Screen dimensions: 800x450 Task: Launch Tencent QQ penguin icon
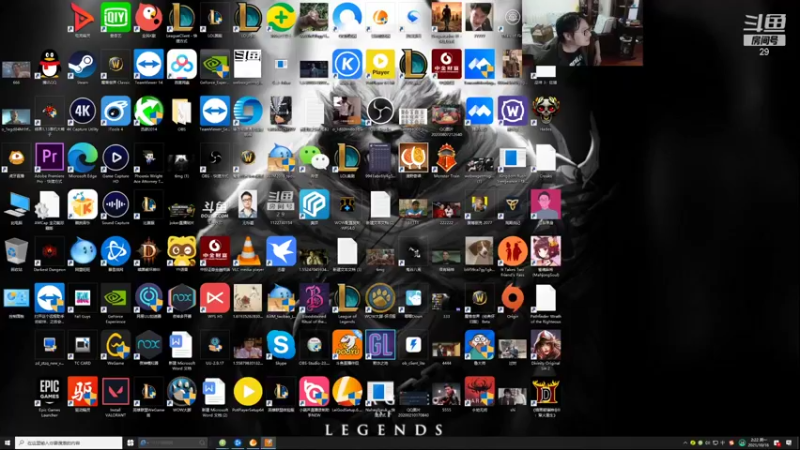click(49, 66)
